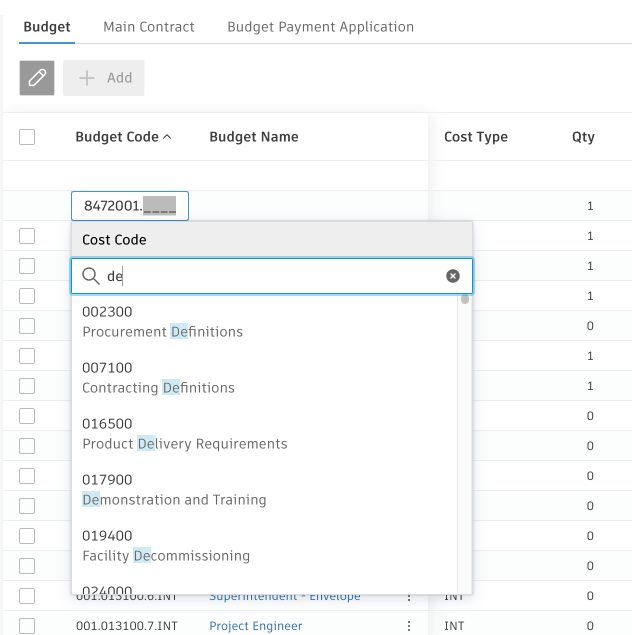Click the magnifier icon in search box

click(x=91, y=276)
